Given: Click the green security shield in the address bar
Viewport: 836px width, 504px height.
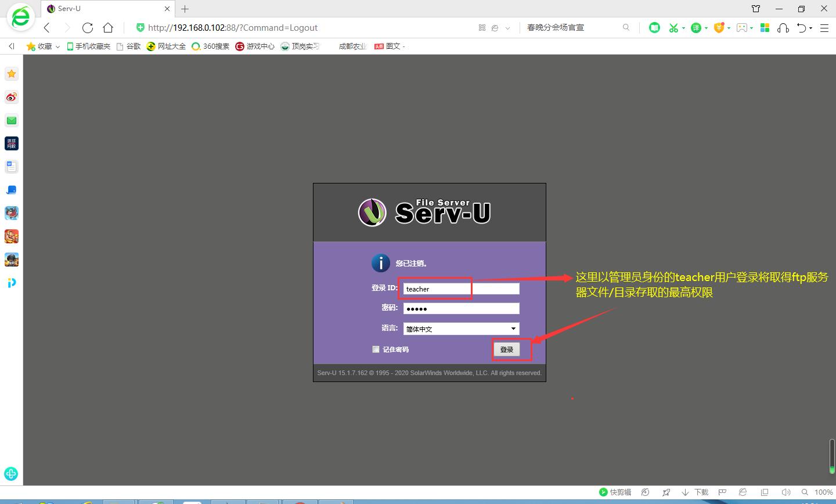Looking at the screenshot, I should [x=140, y=27].
